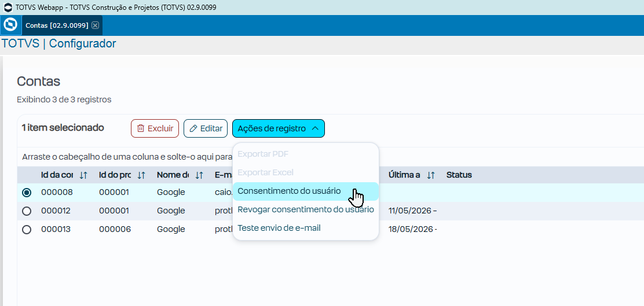Select Revogar consentimento do usuário
The width and height of the screenshot is (644, 306).
point(306,209)
